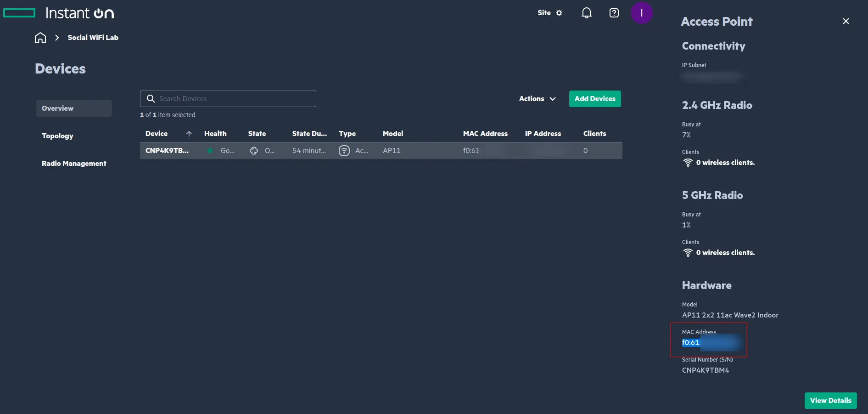Switch to the Topology tab
The image size is (868, 414).
point(57,136)
